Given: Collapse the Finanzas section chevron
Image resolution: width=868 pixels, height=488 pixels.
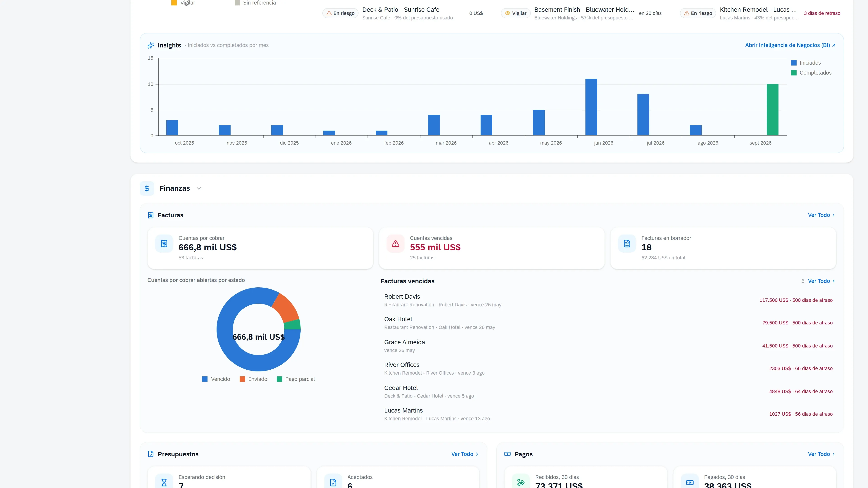Looking at the screenshot, I should (199, 189).
